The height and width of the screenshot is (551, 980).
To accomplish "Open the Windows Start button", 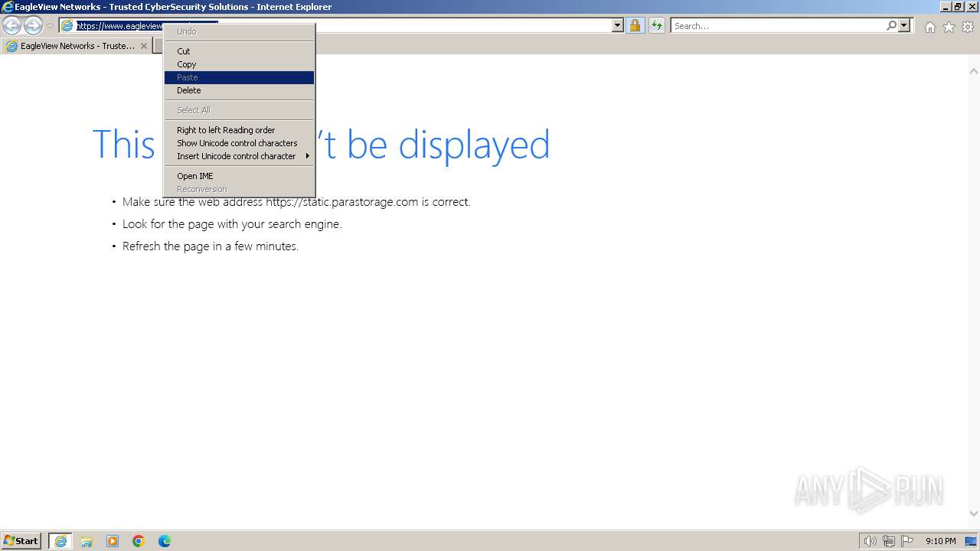I will [21, 541].
